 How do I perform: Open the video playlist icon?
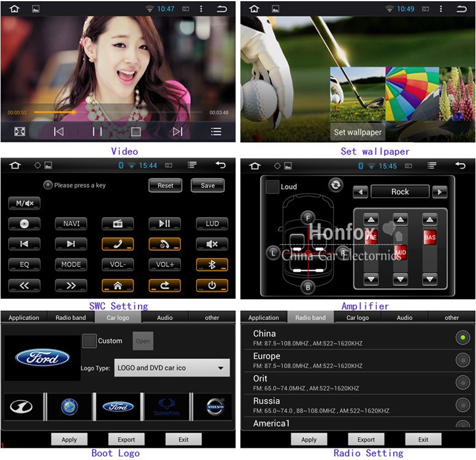(216, 131)
